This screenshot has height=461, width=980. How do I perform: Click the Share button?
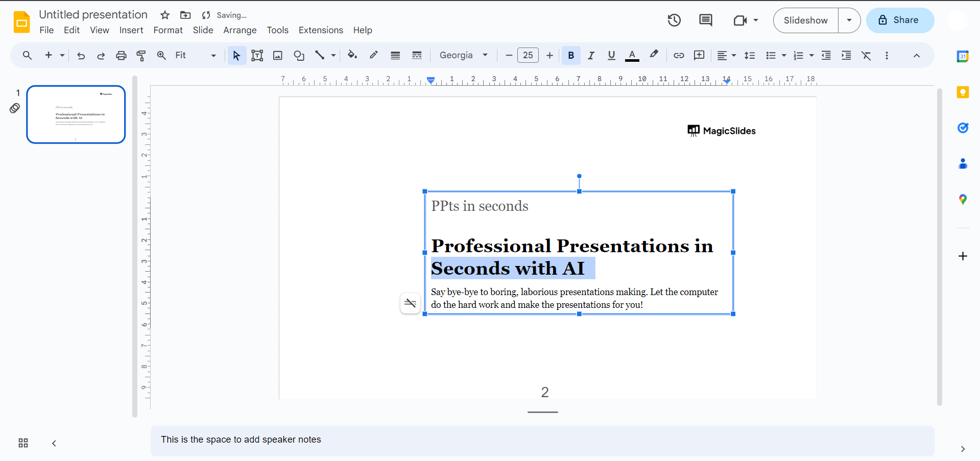click(900, 20)
